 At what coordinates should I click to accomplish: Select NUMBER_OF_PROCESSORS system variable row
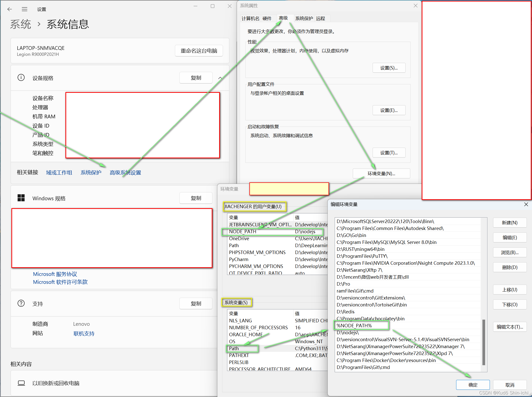[x=277, y=328]
